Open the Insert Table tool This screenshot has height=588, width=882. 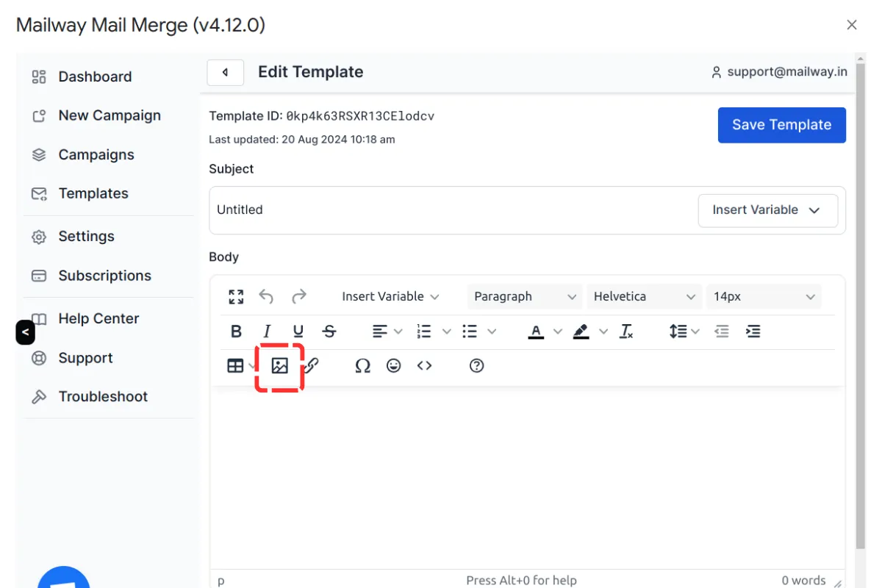click(235, 365)
